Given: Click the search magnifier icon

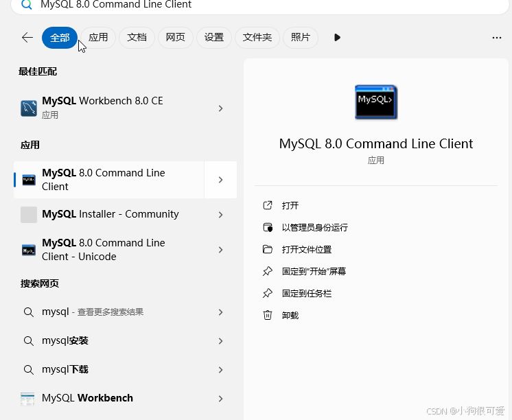Looking at the screenshot, I should pos(26,5).
